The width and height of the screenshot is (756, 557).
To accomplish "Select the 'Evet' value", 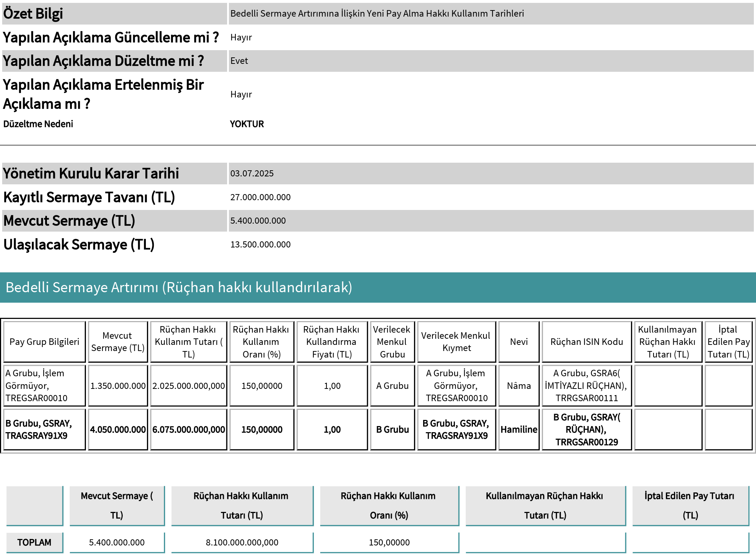I will tap(239, 61).
